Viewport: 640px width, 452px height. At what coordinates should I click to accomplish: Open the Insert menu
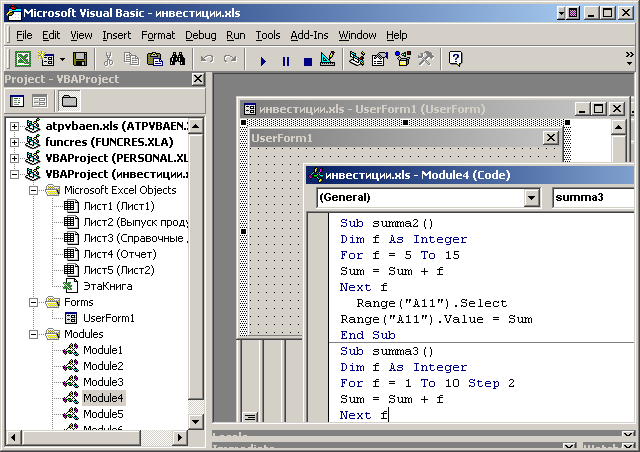pos(117,36)
